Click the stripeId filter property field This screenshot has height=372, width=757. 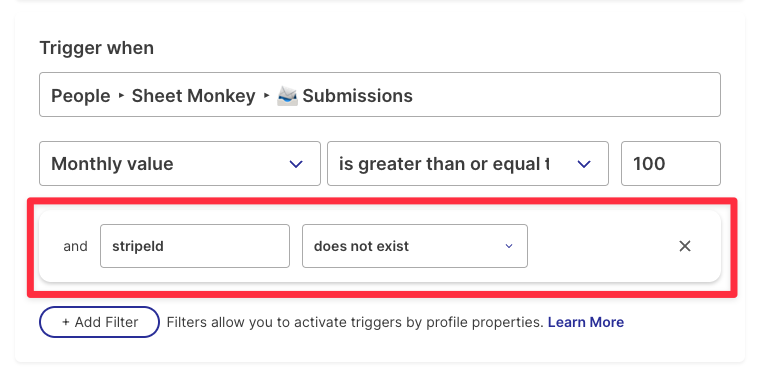pos(195,246)
